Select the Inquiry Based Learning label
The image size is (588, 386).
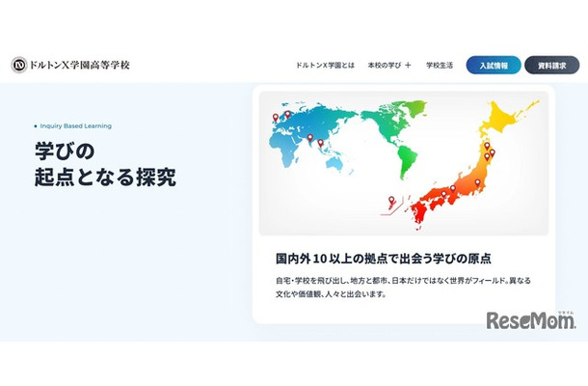(76, 126)
